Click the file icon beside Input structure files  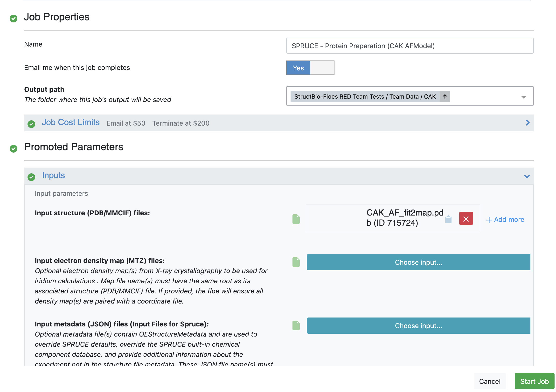coord(296,219)
